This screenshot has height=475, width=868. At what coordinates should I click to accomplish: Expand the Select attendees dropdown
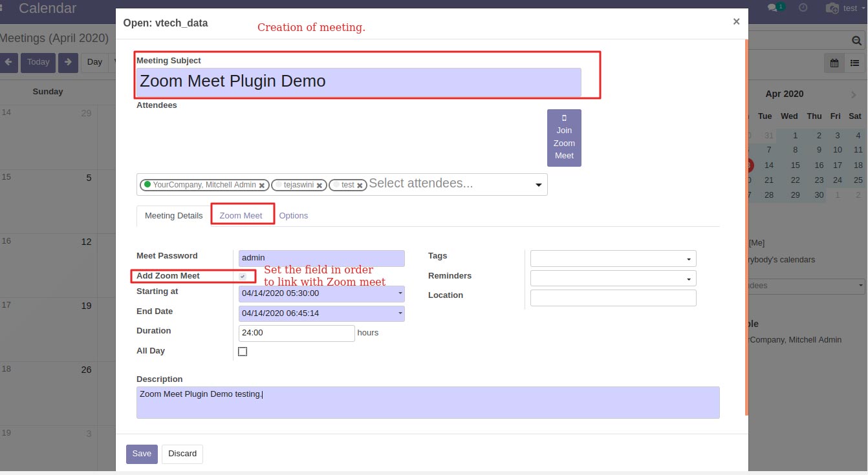538,185
